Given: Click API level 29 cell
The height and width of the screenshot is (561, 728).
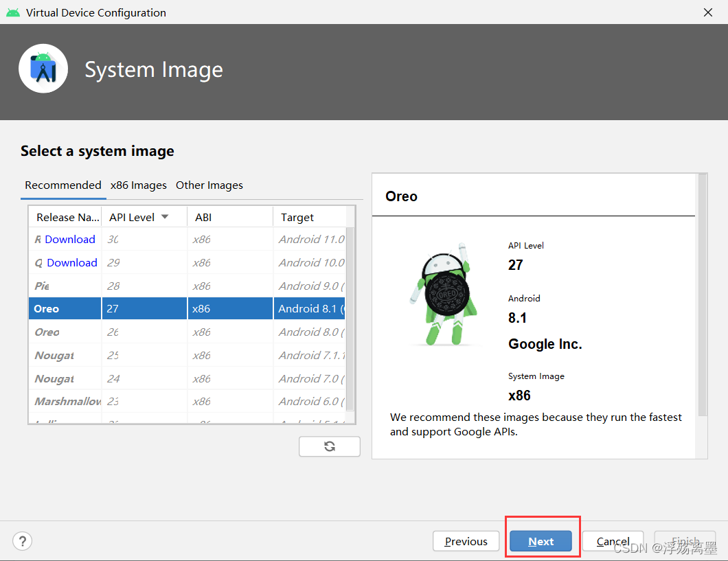Looking at the screenshot, I should [x=144, y=262].
